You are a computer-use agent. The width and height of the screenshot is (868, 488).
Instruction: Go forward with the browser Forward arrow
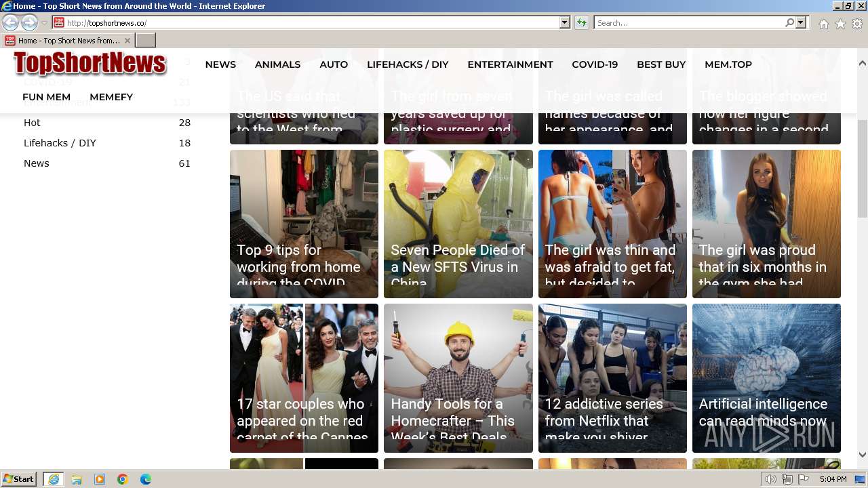click(29, 22)
